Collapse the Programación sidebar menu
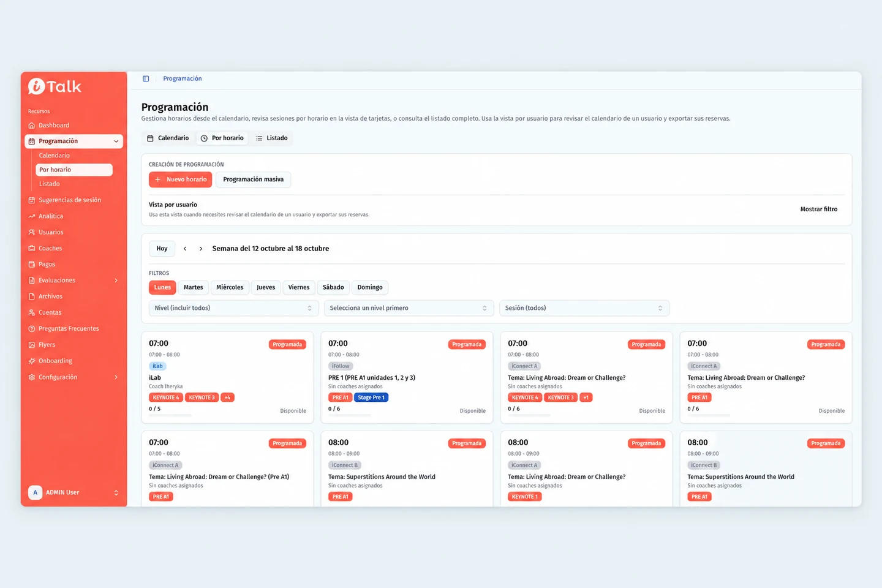 116,141
